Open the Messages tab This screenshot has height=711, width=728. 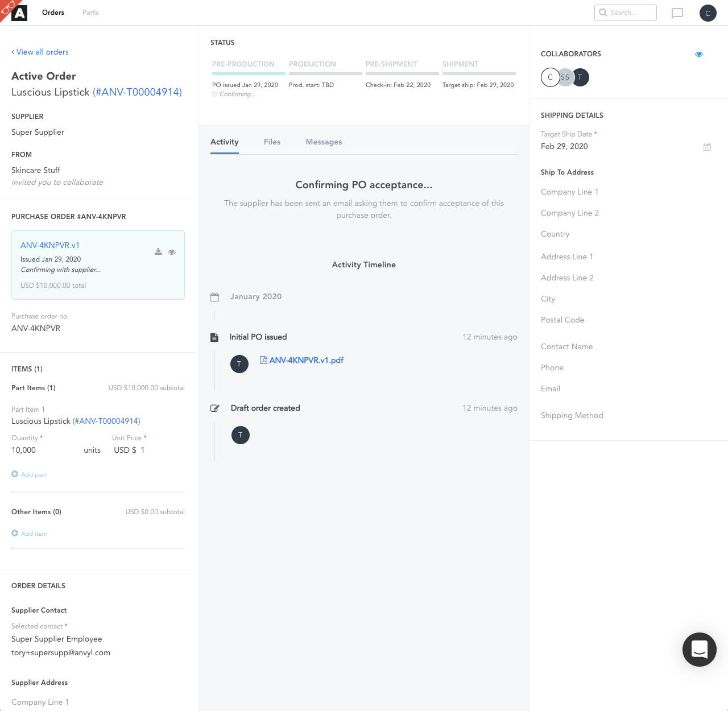click(x=324, y=142)
